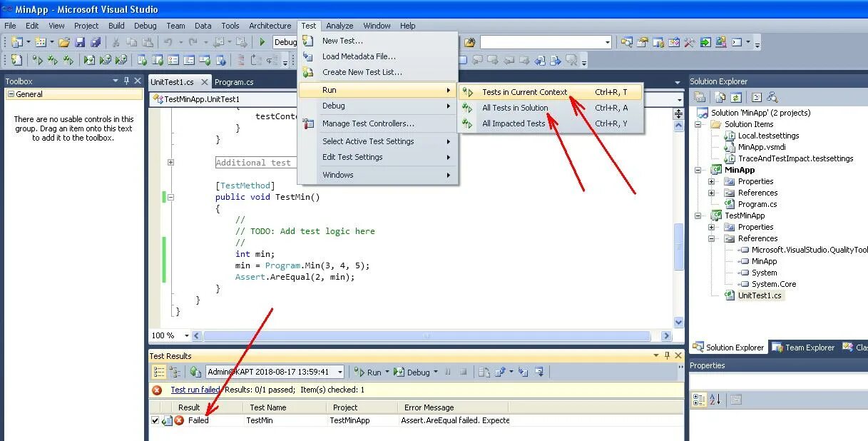Click the Test run failed link
868x441 pixels.
tap(195, 390)
